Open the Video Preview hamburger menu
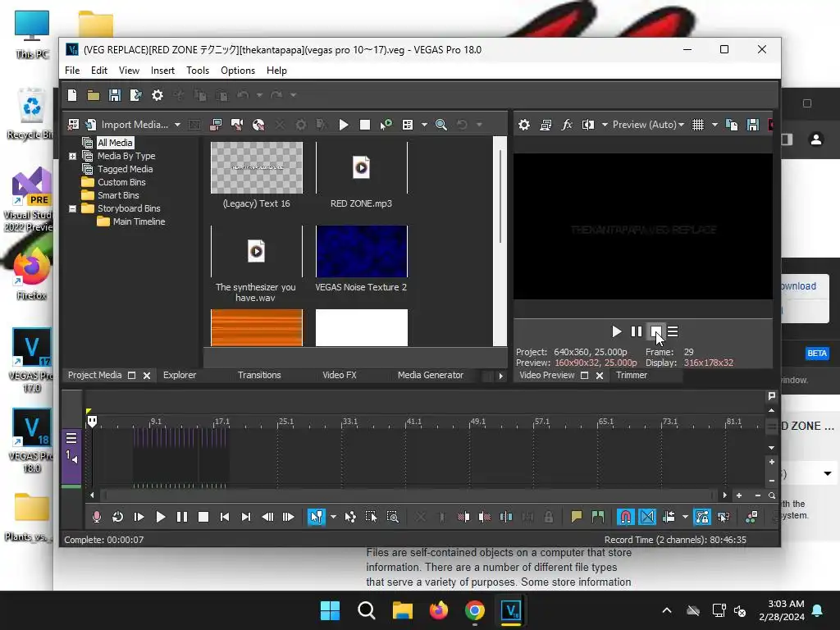 (x=673, y=331)
